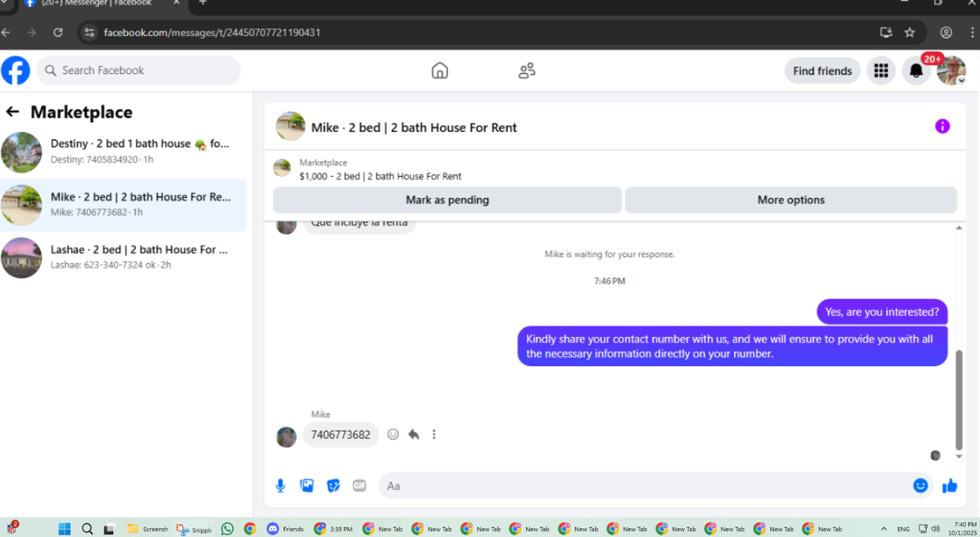The image size is (980, 537).
Task: Open the Screenshots folder taskbar item
Action: 148,529
